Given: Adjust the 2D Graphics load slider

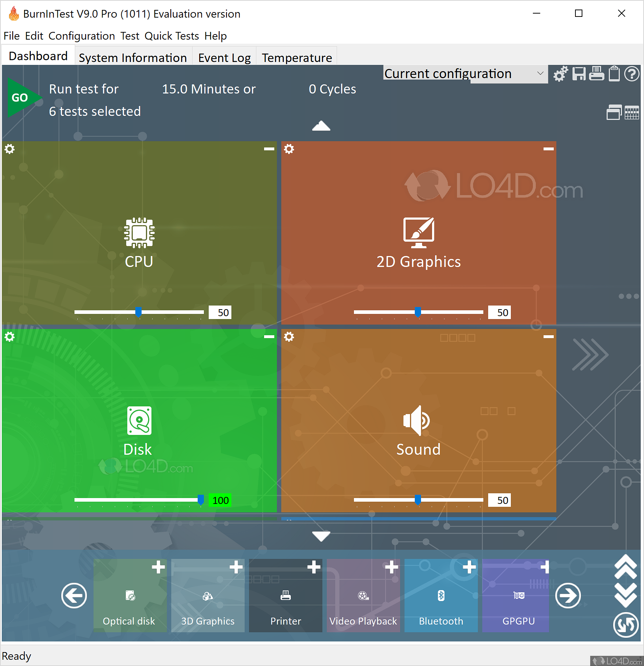Looking at the screenshot, I should (418, 312).
